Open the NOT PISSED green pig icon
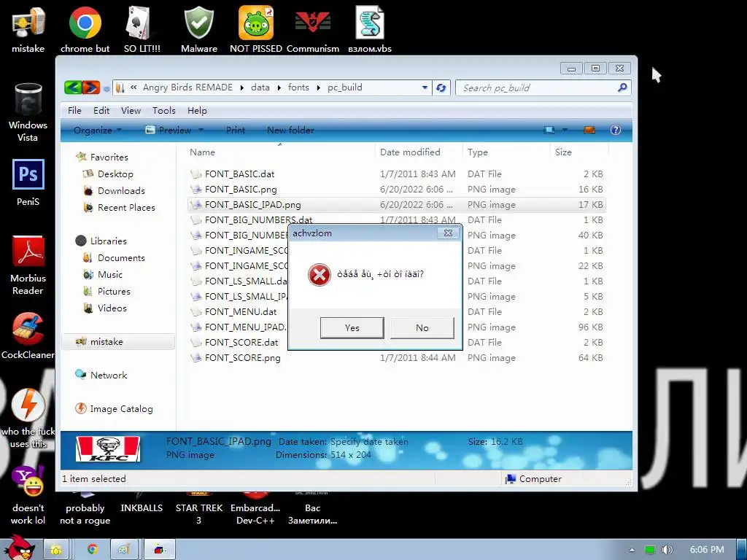 coord(256,23)
